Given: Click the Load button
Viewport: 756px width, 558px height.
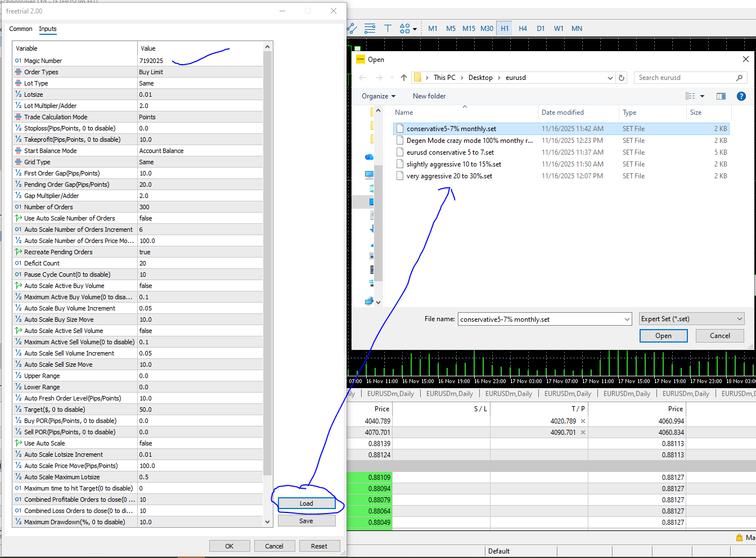Looking at the screenshot, I should click(x=306, y=503).
